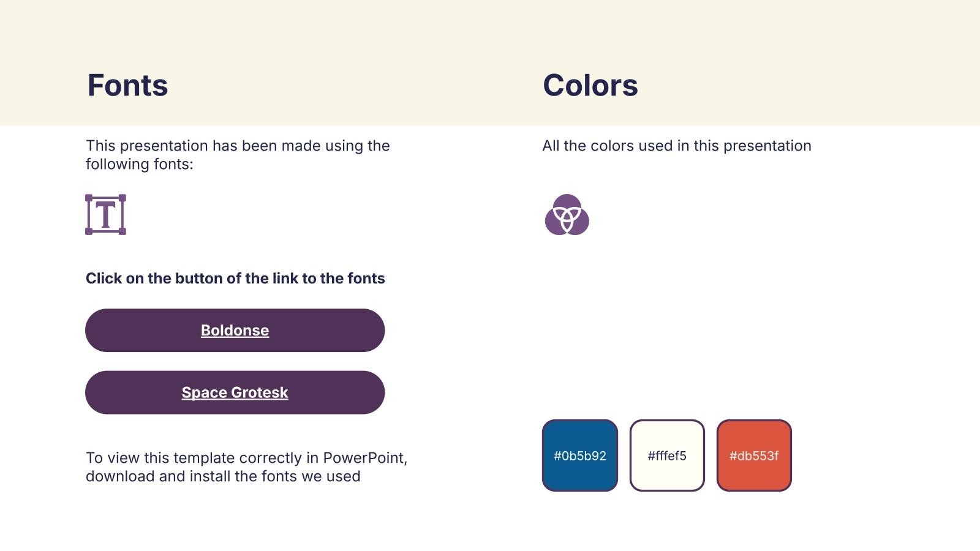The height and width of the screenshot is (551, 980).
Task: Click the "Colors" heading
Action: pos(590,85)
